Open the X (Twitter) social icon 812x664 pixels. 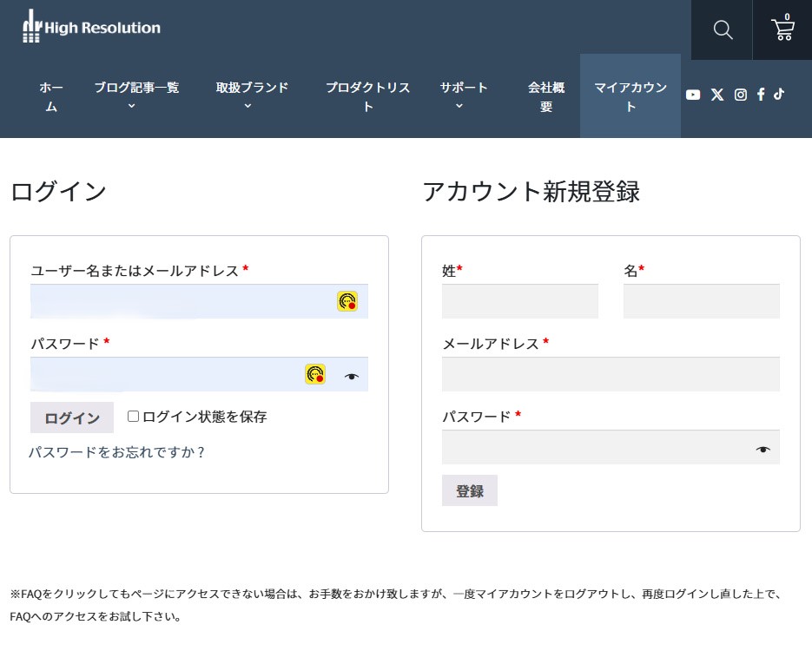[717, 95]
